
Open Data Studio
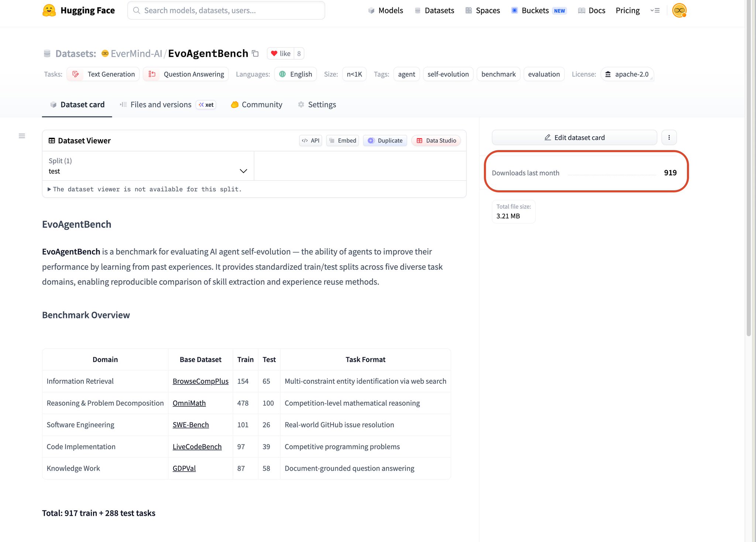click(x=436, y=140)
